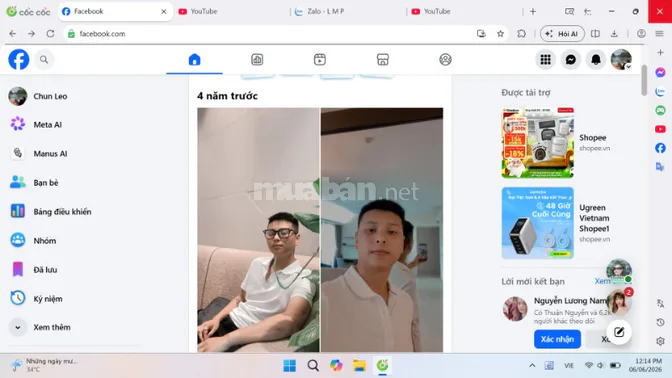Viewport: 672px width, 378px height.
Task: Open side panel settings gear
Action: pyautogui.click(x=660, y=341)
